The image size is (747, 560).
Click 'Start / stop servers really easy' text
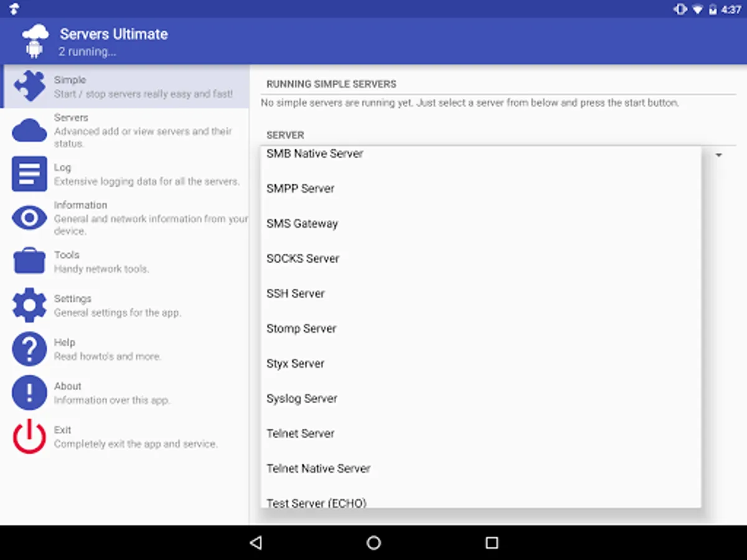143,94
